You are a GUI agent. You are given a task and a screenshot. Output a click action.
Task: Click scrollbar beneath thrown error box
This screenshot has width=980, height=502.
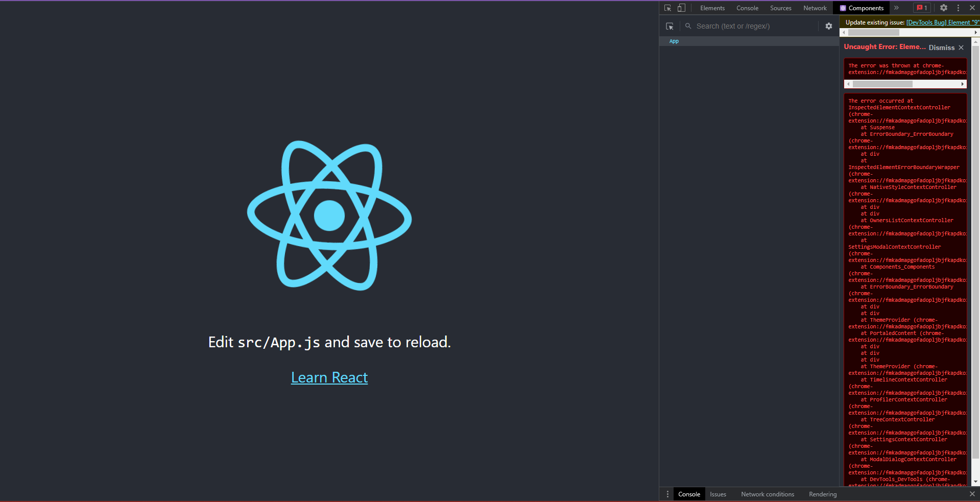882,84
